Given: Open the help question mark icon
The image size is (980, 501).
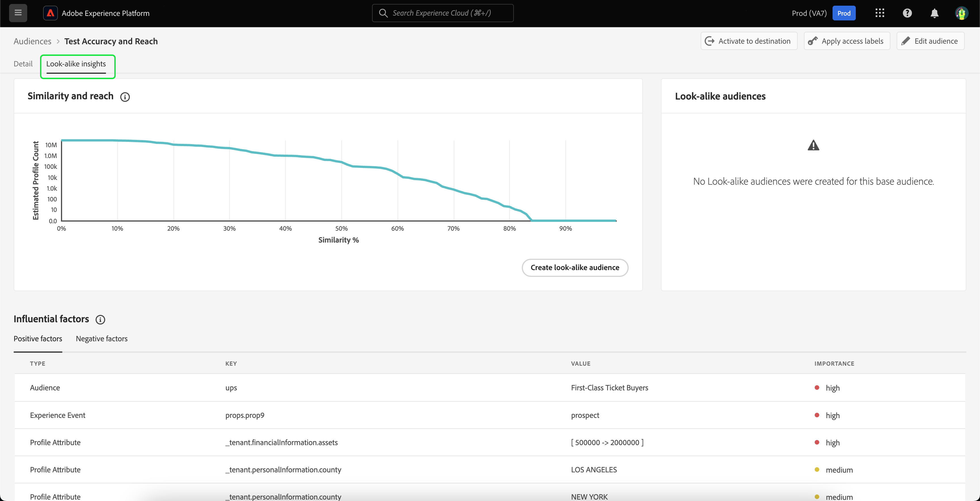Looking at the screenshot, I should coord(907,13).
